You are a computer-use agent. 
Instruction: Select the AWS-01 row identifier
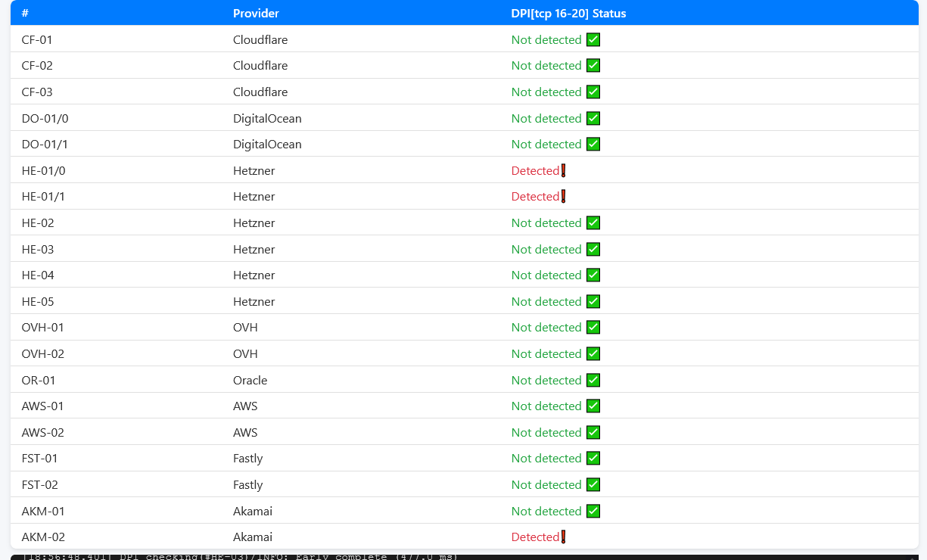pos(42,406)
